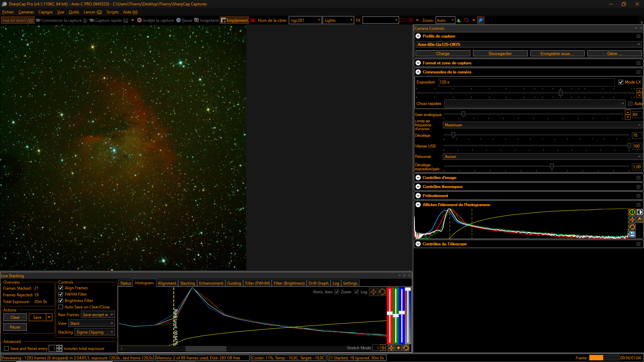Click the Commencer la capture camera icon
Screen dimensions: 644x362
[38, 20]
